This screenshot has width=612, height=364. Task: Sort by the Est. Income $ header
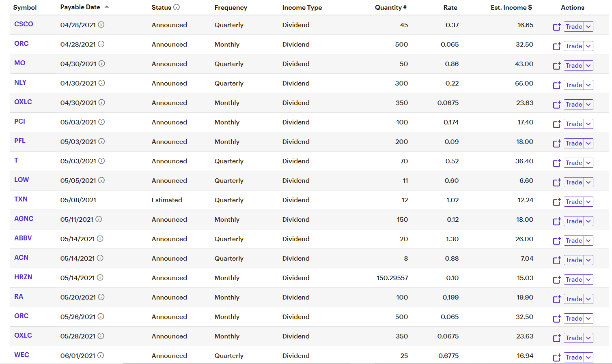[x=511, y=7]
